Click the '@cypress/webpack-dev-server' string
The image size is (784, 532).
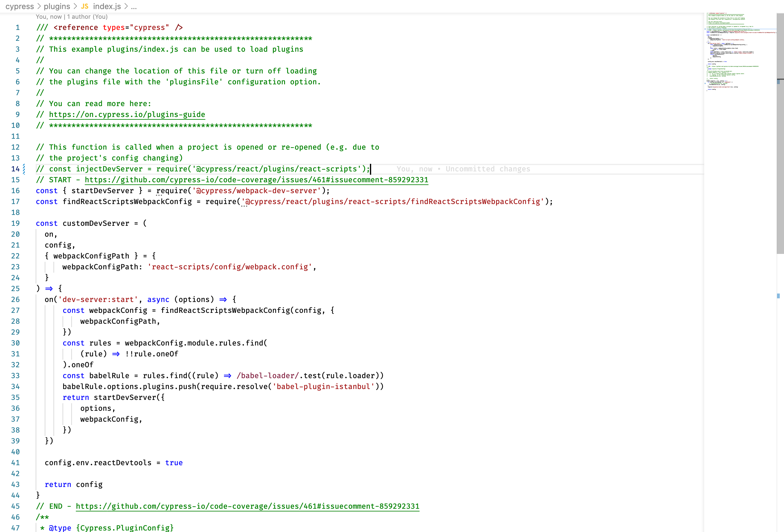256,191
